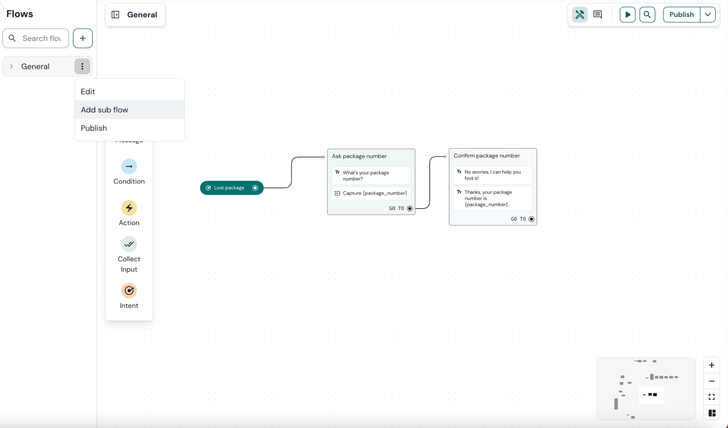Choose Add sub flow from the menu
The height and width of the screenshot is (428, 728).
pos(105,110)
